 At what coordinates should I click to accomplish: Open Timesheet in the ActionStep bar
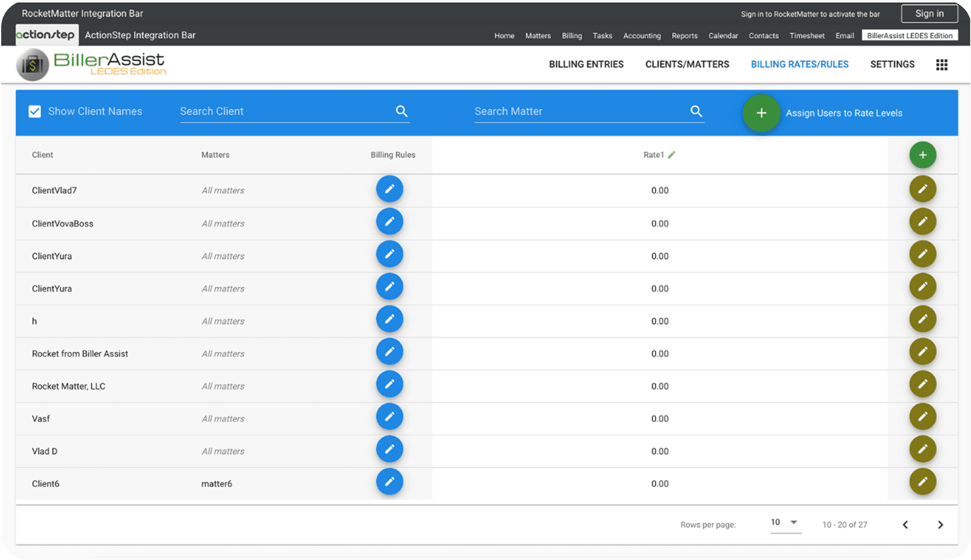tap(806, 36)
